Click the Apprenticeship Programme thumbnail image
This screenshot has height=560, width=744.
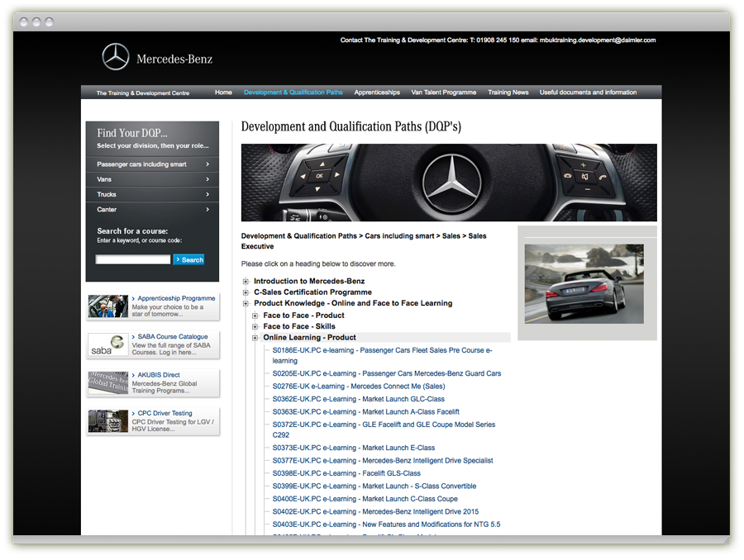click(x=108, y=306)
